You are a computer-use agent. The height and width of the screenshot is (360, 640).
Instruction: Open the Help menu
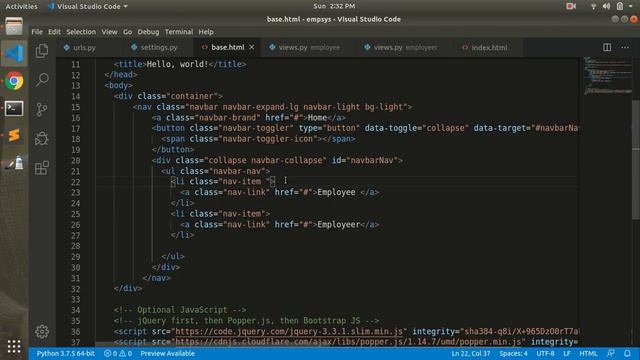pyautogui.click(x=206, y=32)
